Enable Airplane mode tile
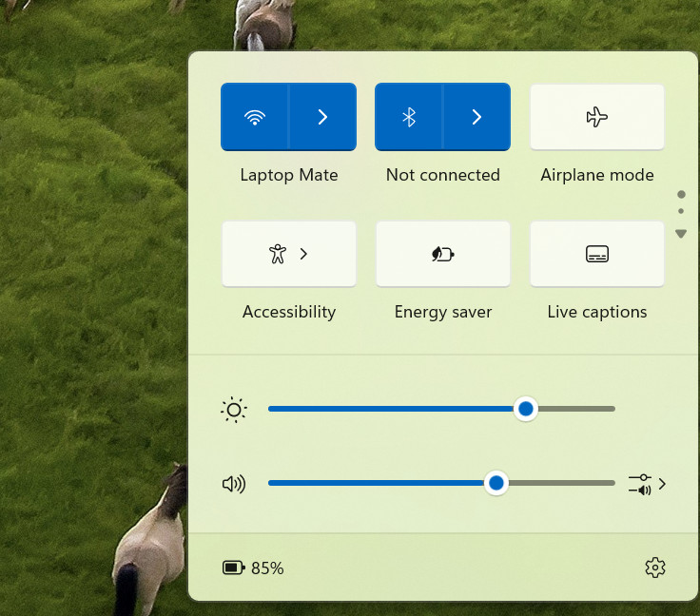Viewport: 700px width, 616px height. click(597, 117)
